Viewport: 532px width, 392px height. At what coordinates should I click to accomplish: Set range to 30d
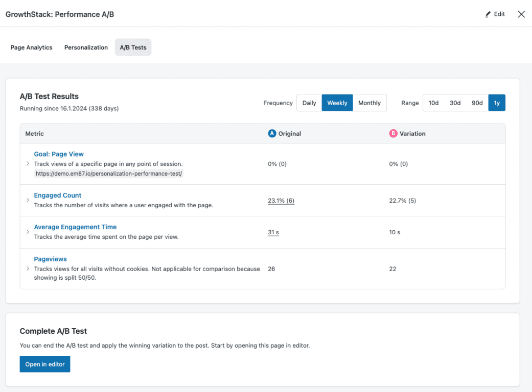pyautogui.click(x=455, y=103)
